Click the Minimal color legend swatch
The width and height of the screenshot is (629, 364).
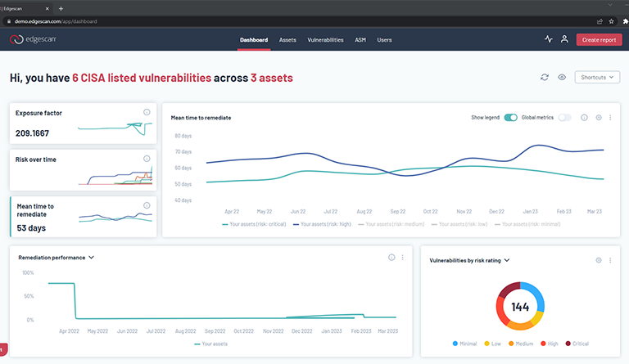pyautogui.click(x=455, y=344)
